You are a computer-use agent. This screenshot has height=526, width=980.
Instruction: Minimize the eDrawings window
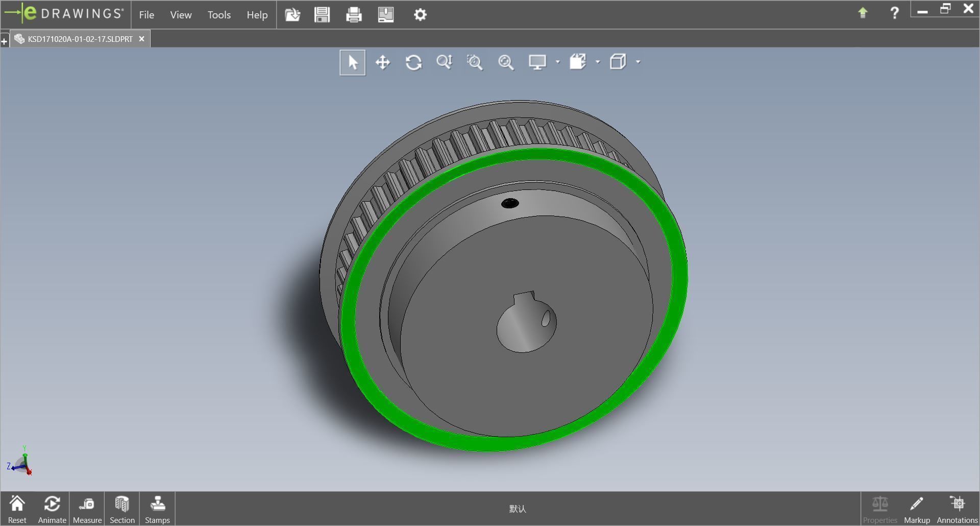coord(922,10)
